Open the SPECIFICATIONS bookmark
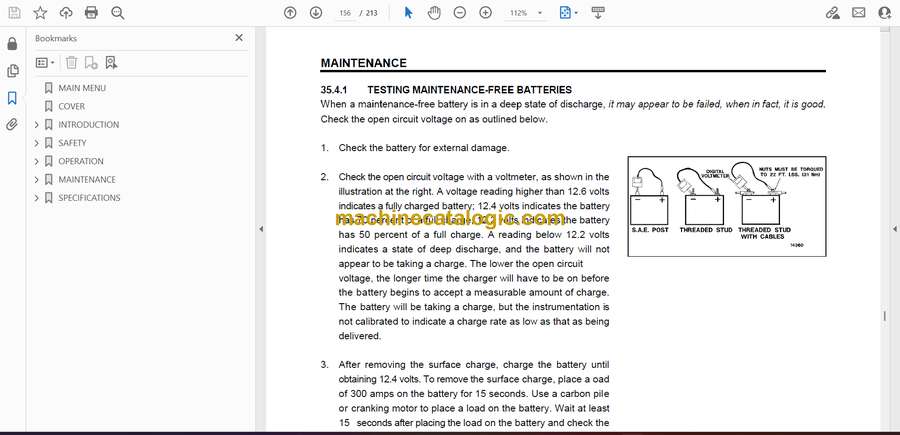Viewport: 900px width, 435px height. point(89,198)
